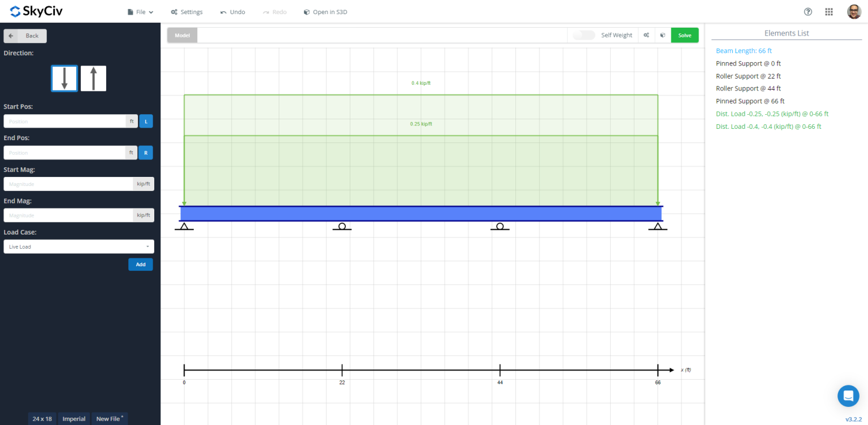The width and height of the screenshot is (868, 425).
Task: Toggle the Self Weight switch
Action: [x=584, y=35]
